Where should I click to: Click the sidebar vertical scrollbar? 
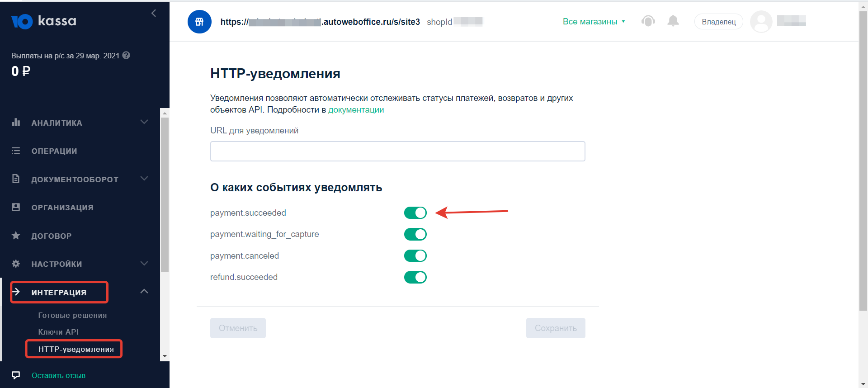(165, 194)
